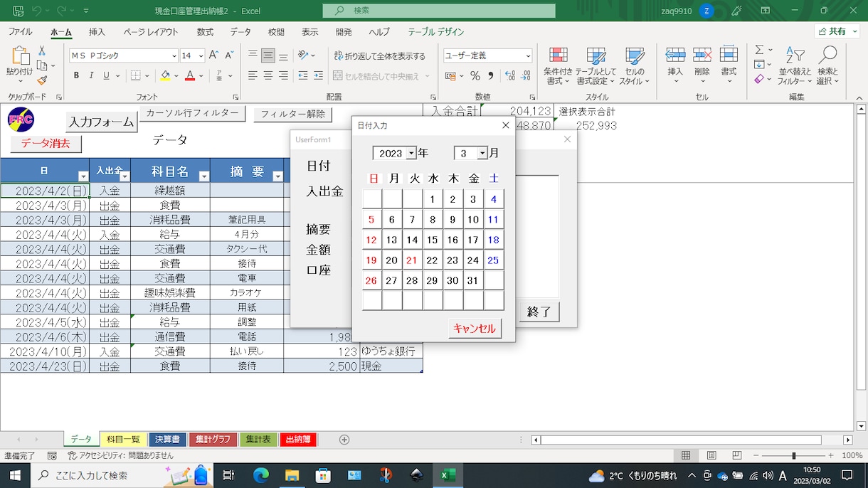The width and height of the screenshot is (868, 488).
Task: Click the Bold formatting icon
Action: coord(76,75)
